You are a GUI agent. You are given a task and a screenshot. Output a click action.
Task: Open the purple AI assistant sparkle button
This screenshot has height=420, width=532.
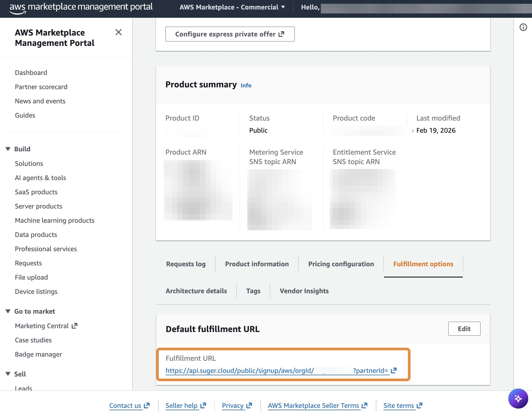point(518,398)
